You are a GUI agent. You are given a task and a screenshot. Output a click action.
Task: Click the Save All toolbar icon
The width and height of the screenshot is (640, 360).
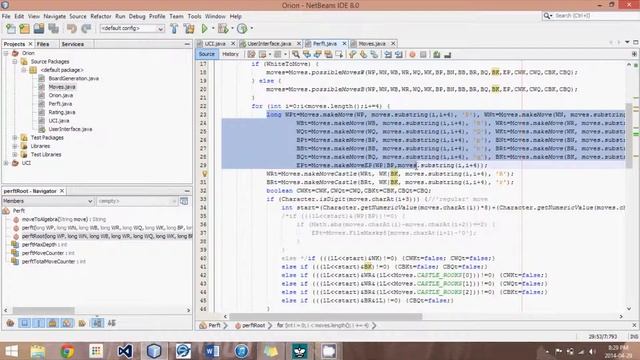click(x=53, y=29)
